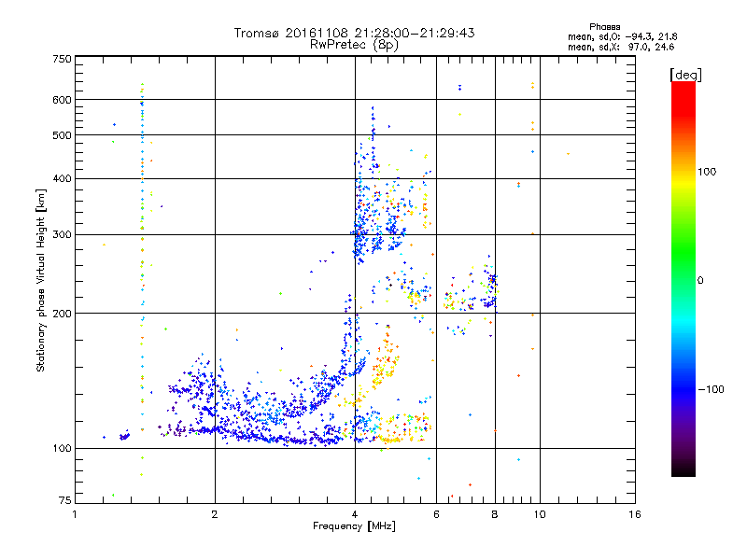Click the 'mean, sd,X: 97.0, 24.6' text
This screenshot has width=747, height=560.
click(621, 47)
